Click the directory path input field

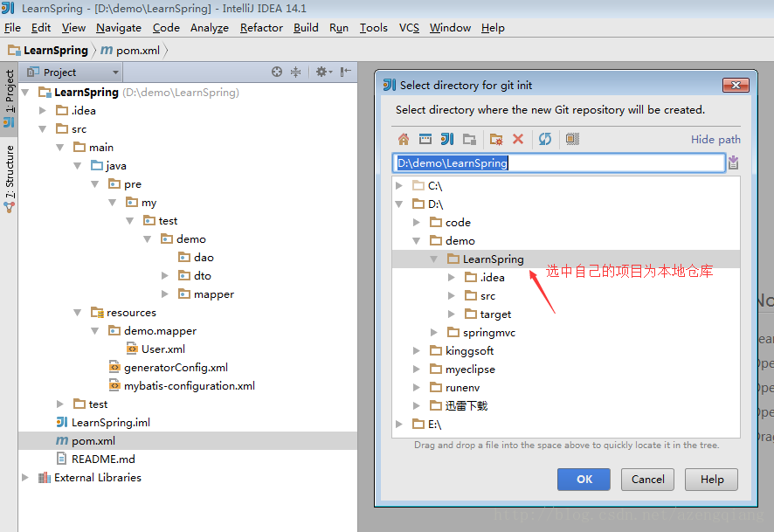click(559, 162)
